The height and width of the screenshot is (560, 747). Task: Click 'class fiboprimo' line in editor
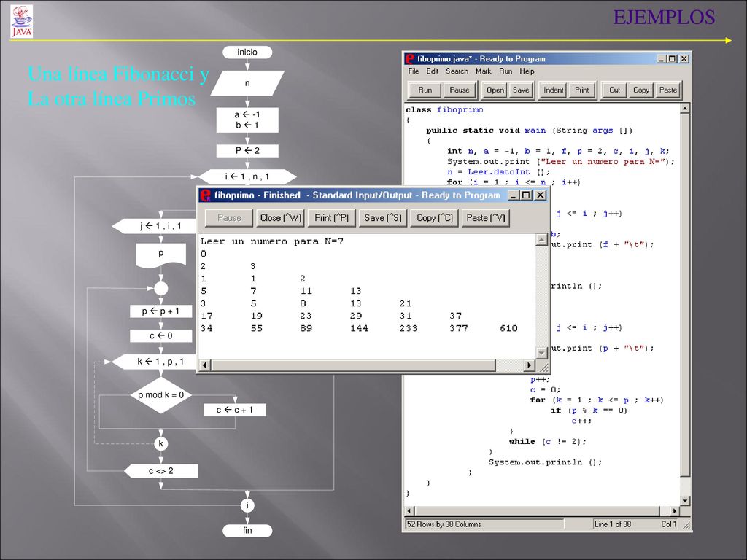[x=444, y=109]
